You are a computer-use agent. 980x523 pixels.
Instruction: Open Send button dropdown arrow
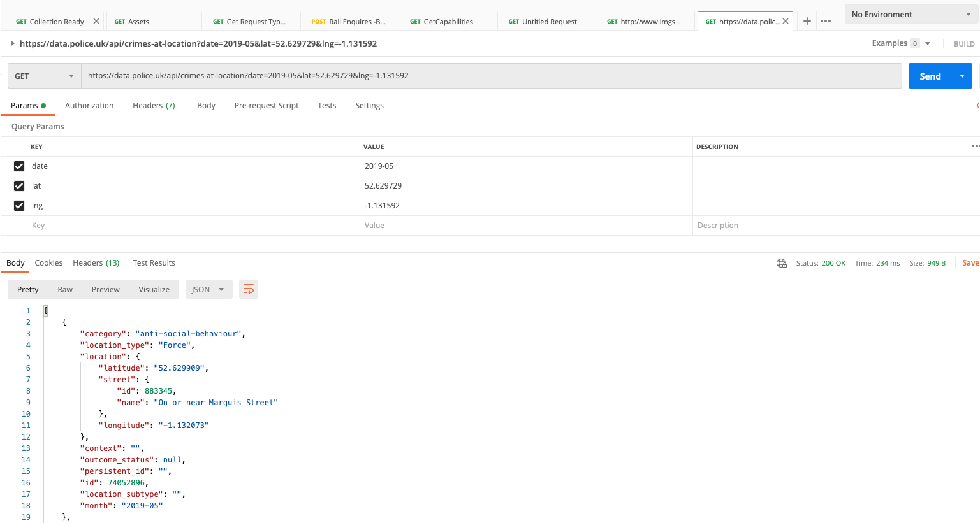pos(962,76)
